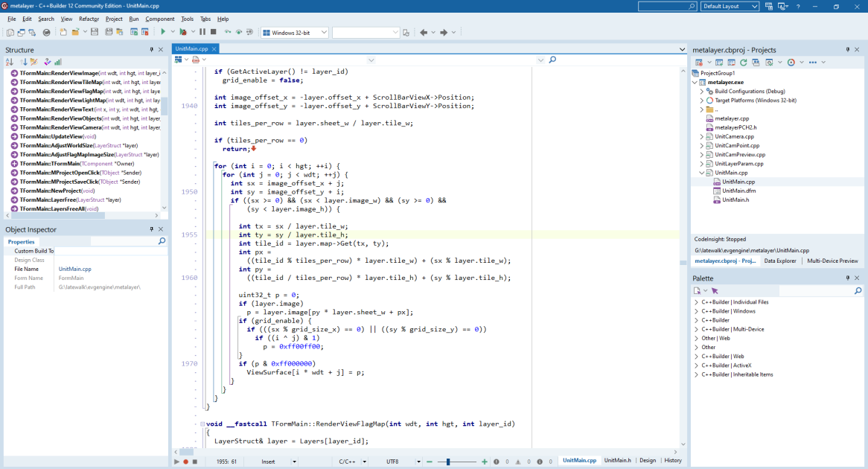
Task: Click the magnifier search icon above the code editor
Action: point(552,60)
